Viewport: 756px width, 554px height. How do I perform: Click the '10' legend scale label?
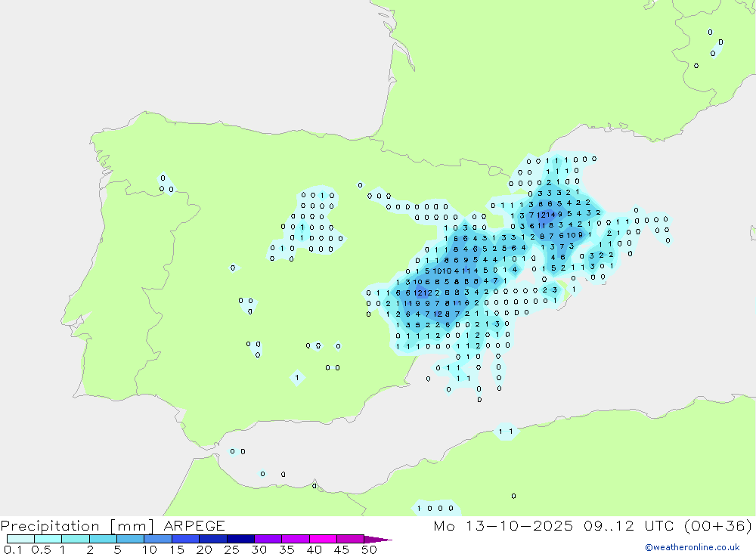coord(150,549)
